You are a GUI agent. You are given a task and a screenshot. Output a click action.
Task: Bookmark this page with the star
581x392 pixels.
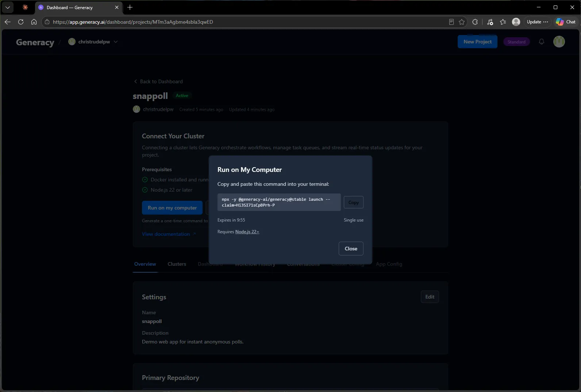(x=462, y=22)
